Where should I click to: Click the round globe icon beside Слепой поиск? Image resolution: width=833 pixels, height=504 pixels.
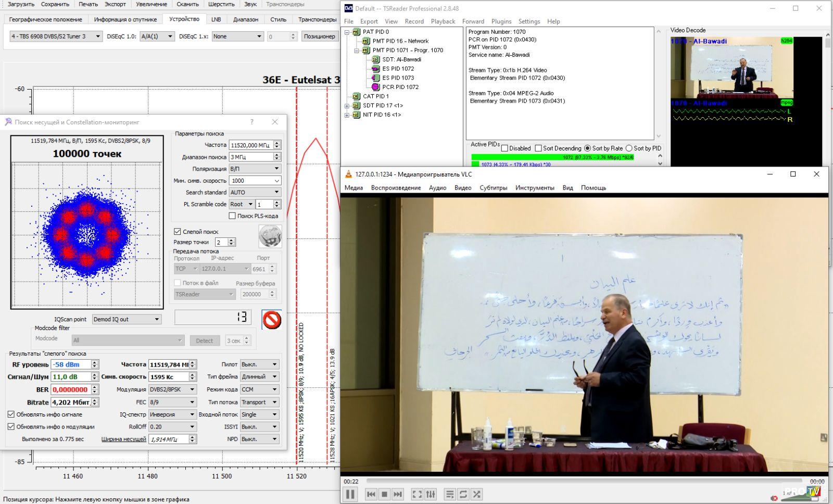(270, 237)
